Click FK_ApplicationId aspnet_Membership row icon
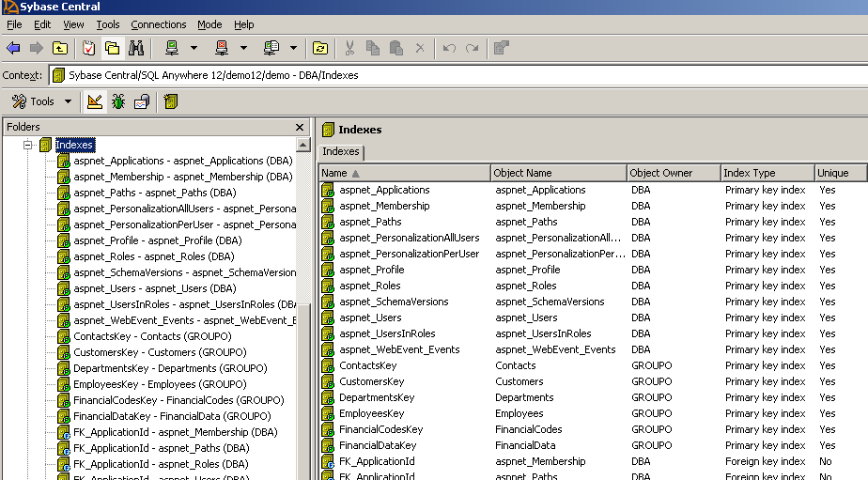 [x=328, y=462]
